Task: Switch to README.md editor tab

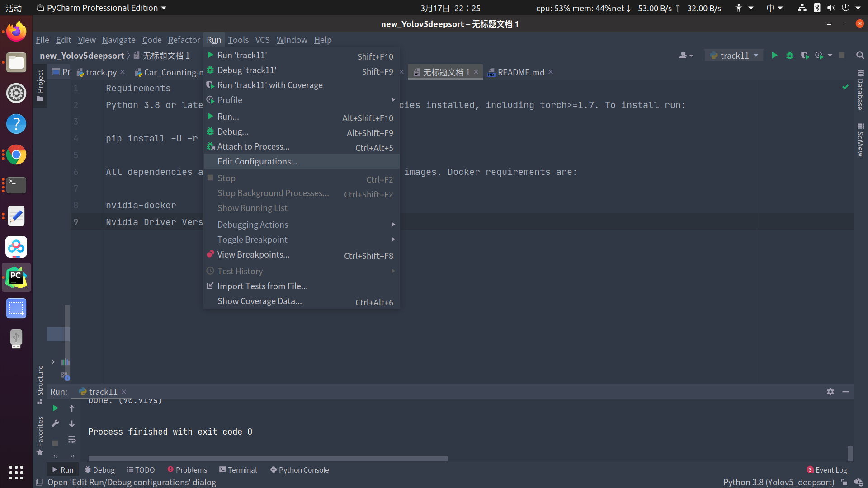Action: pos(520,72)
